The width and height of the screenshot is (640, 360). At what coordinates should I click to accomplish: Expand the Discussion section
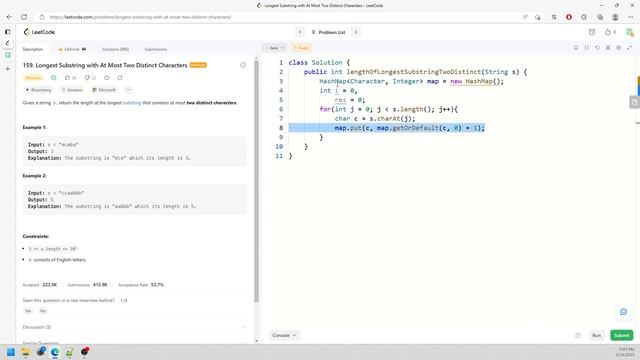(x=134, y=327)
